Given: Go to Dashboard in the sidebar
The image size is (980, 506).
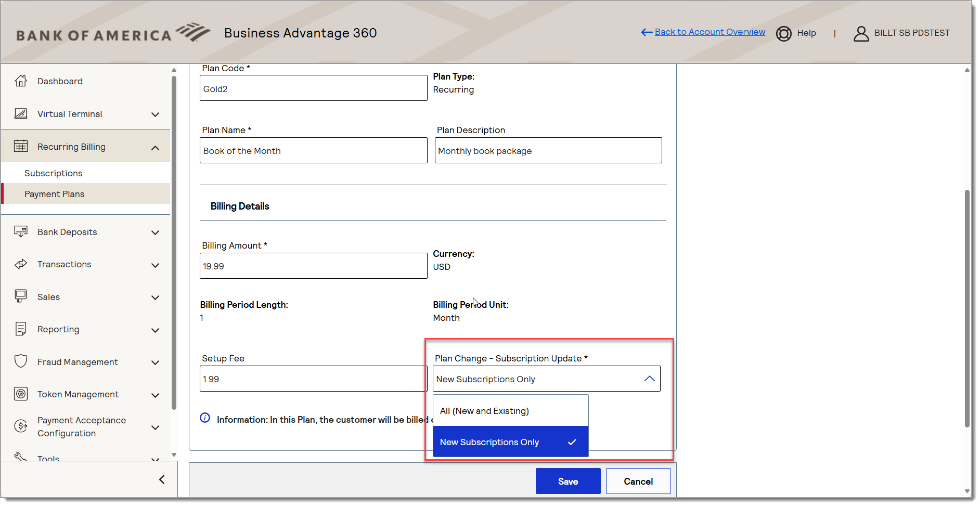Looking at the screenshot, I should [60, 81].
